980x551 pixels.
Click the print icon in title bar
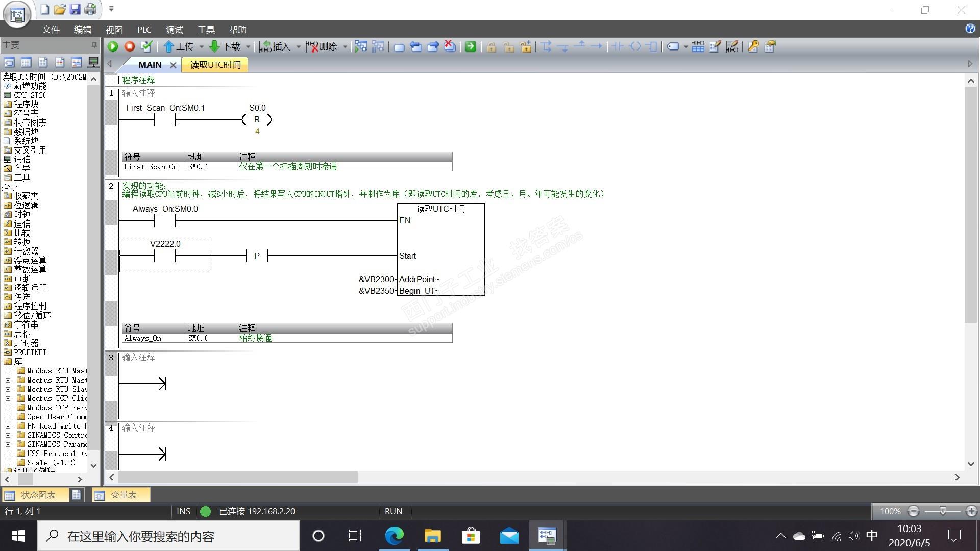pyautogui.click(x=91, y=9)
